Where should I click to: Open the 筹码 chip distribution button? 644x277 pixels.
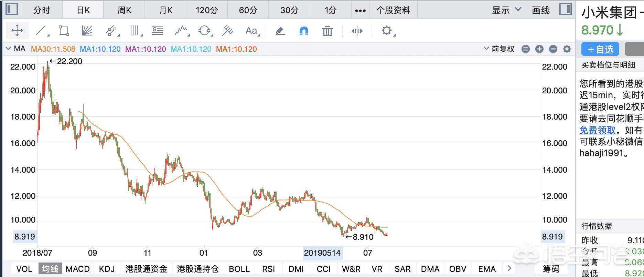click(x=551, y=269)
